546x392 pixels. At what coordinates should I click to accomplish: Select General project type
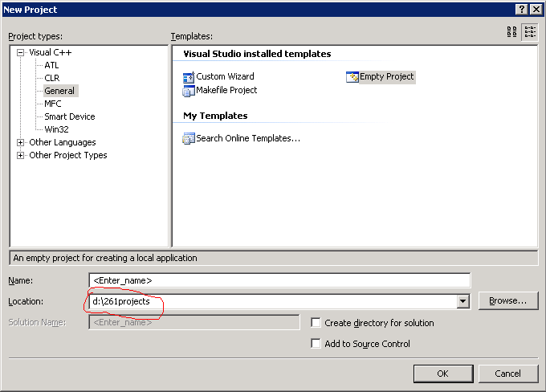point(59,91)
